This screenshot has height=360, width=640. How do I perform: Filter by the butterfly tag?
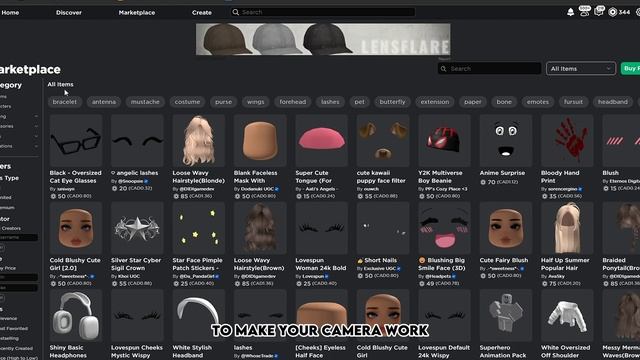[x=392, y=102]
